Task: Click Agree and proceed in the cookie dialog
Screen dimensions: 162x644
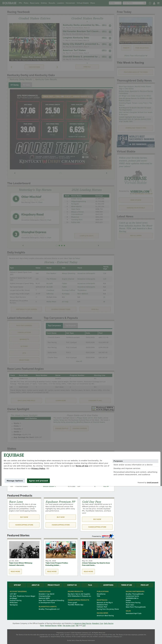Action: (38, 480)
